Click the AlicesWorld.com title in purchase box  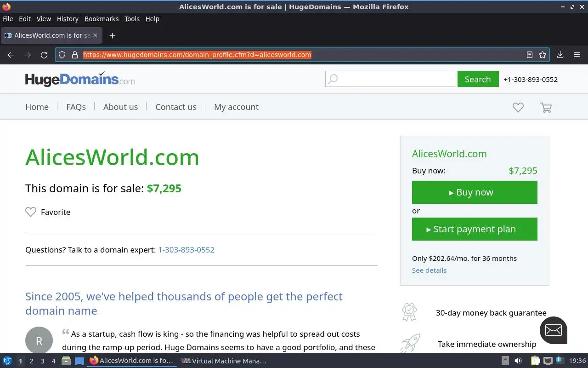(x=449, y=154)
